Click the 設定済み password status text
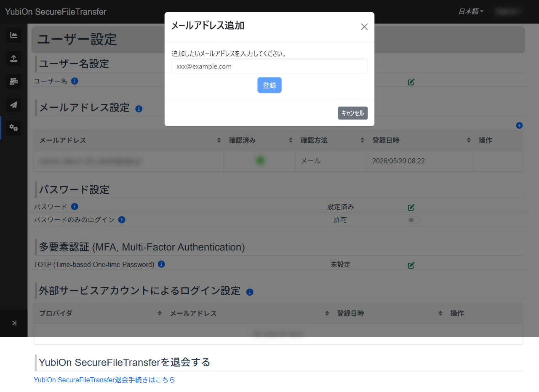Image resolution: width=539 pixels, height=392 pixels. pyautogui.click(x=341, y=207)
